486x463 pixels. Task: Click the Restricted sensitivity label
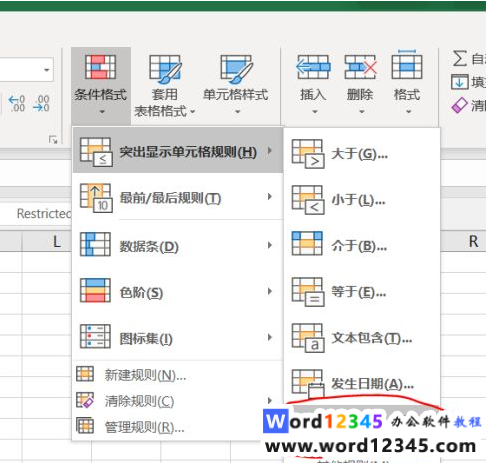[x=44, y=214]
